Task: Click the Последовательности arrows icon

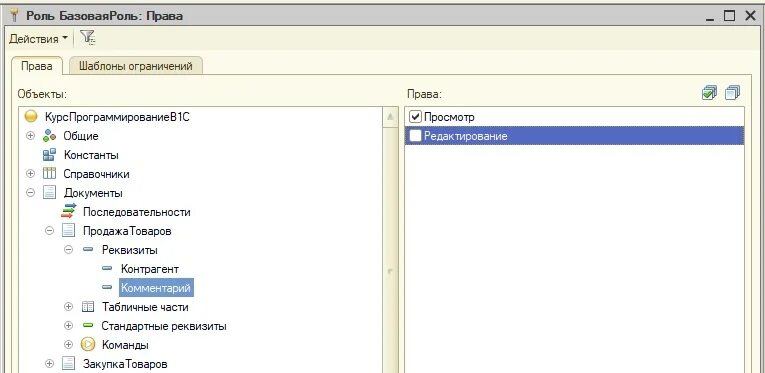Action: [69, 211]
